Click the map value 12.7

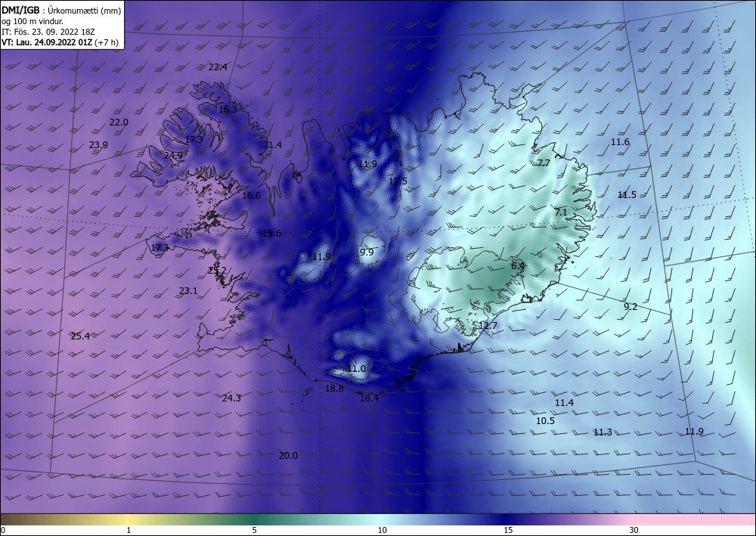point(488,326)
